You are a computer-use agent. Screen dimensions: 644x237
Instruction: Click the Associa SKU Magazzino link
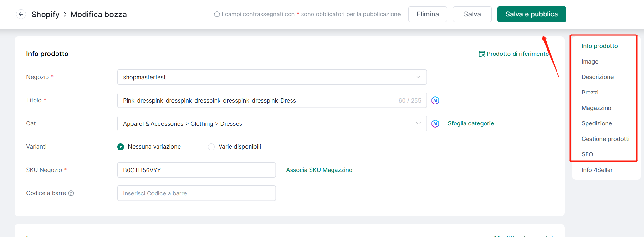click(x=319, y=170)
